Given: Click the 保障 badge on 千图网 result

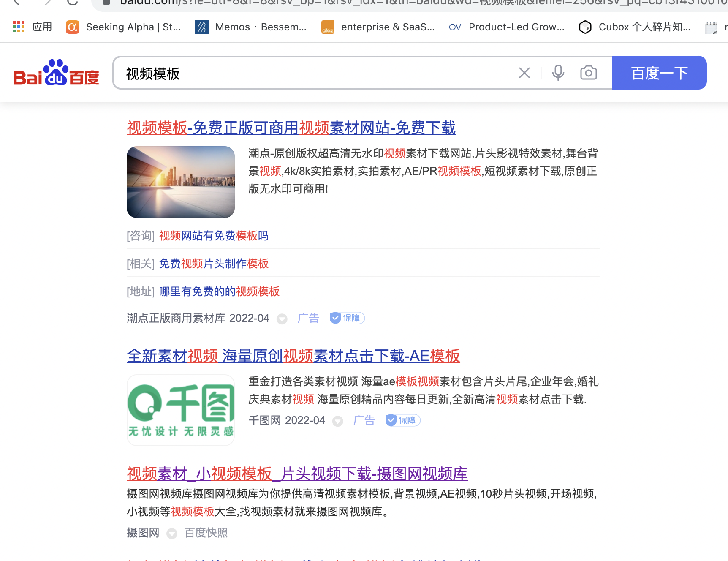Looking at the screenshot, I should point(403,420).
